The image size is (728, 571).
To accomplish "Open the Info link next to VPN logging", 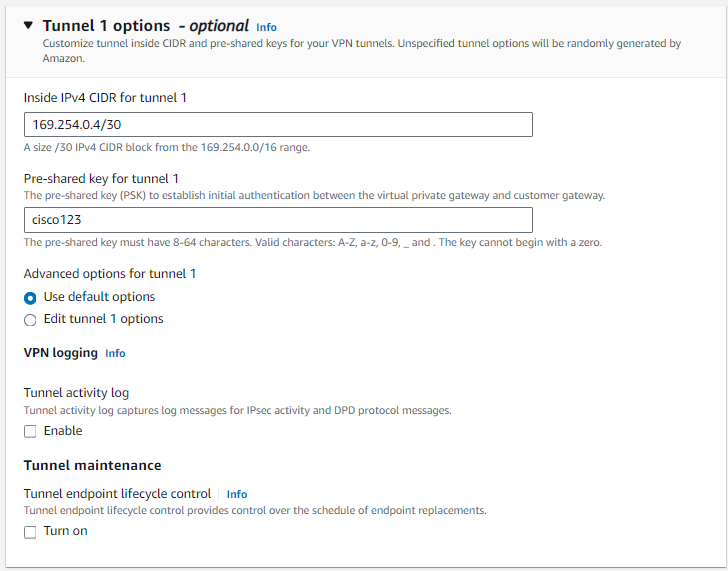I will (x=115, y=353).
